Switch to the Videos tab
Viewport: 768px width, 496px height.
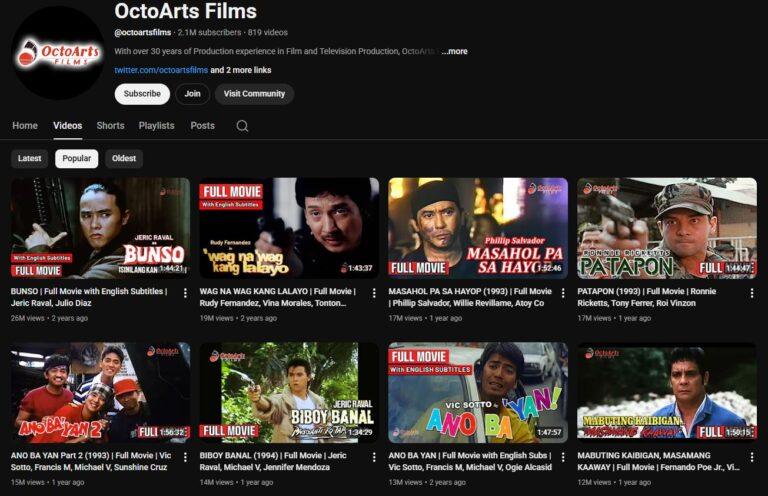[x=68, y=126]
